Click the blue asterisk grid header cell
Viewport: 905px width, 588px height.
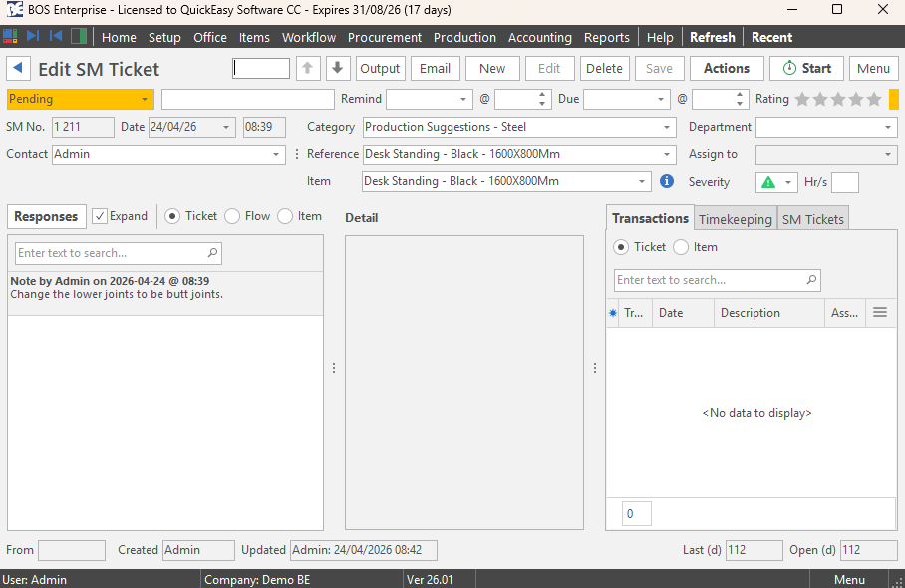[612, 313]
